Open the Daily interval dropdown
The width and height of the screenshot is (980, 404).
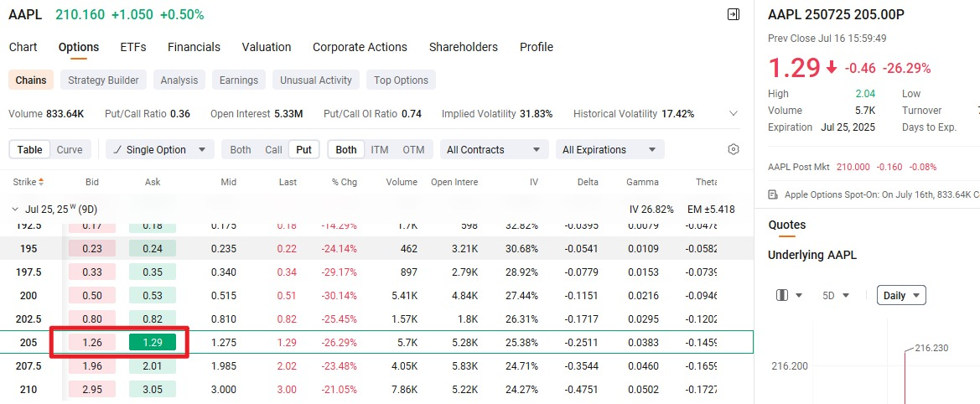tap(901, 295)
